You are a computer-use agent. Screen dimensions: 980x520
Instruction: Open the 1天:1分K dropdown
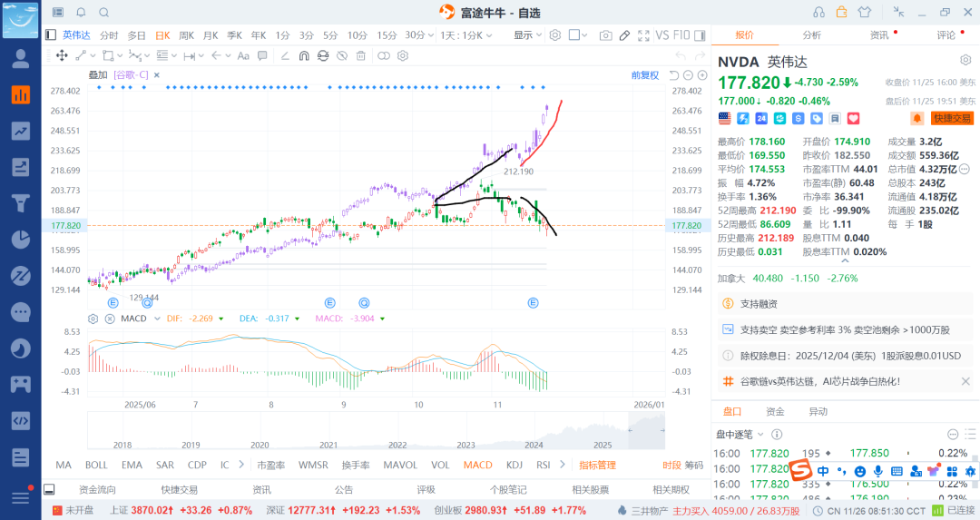pos(466,35)
